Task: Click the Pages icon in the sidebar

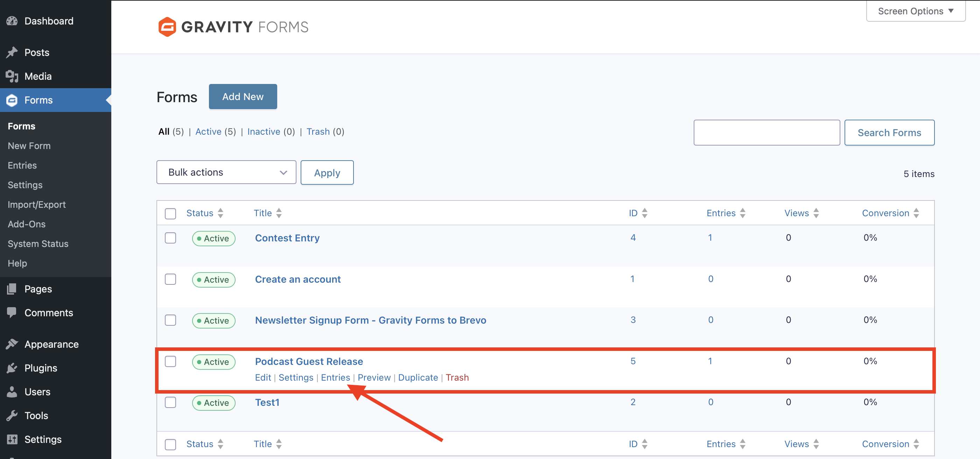Action: coord(12,289)
